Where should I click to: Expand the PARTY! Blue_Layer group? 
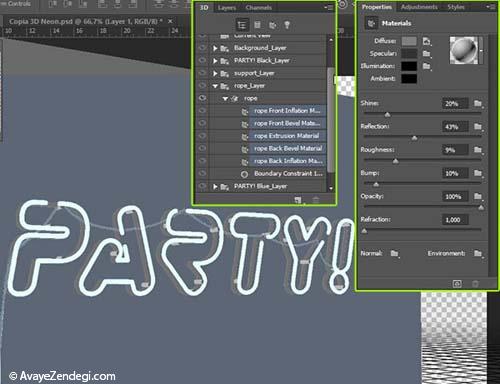[215, 186]
